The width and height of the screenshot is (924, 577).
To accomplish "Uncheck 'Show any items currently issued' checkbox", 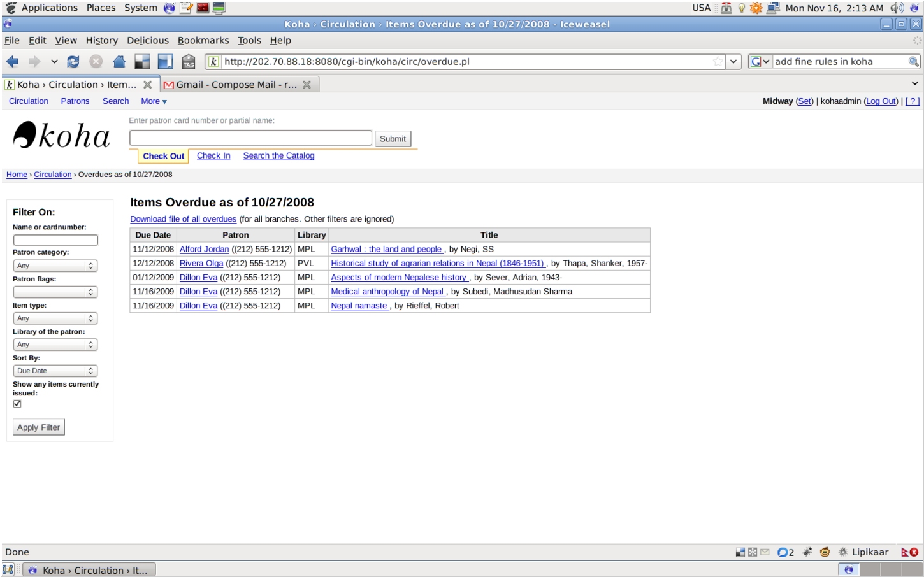I will pos(17,404).
